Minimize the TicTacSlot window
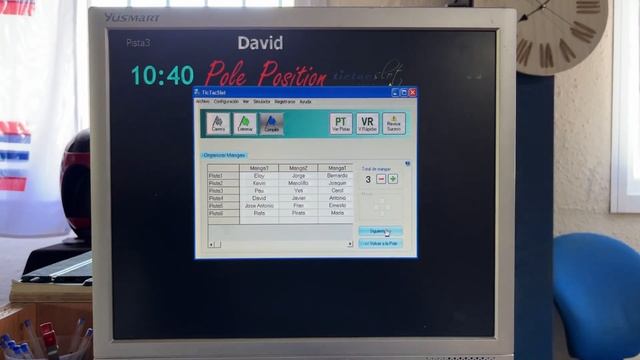640x360 pixels. (x=395, y=93)
